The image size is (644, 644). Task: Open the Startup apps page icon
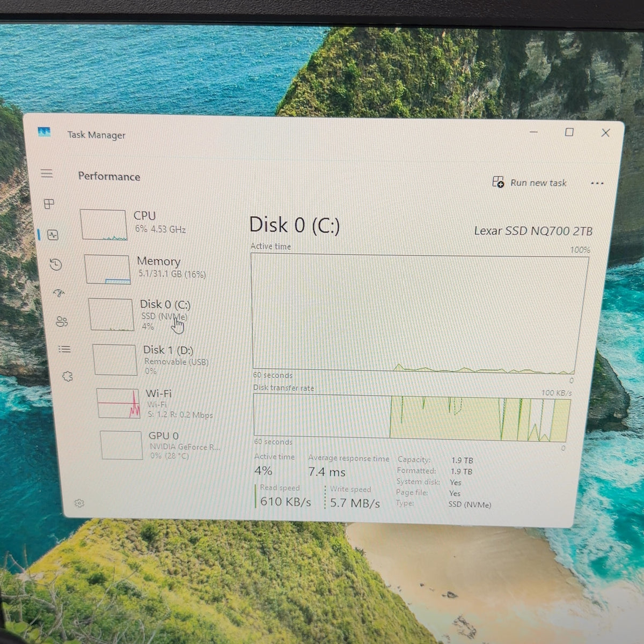[59, 292]
